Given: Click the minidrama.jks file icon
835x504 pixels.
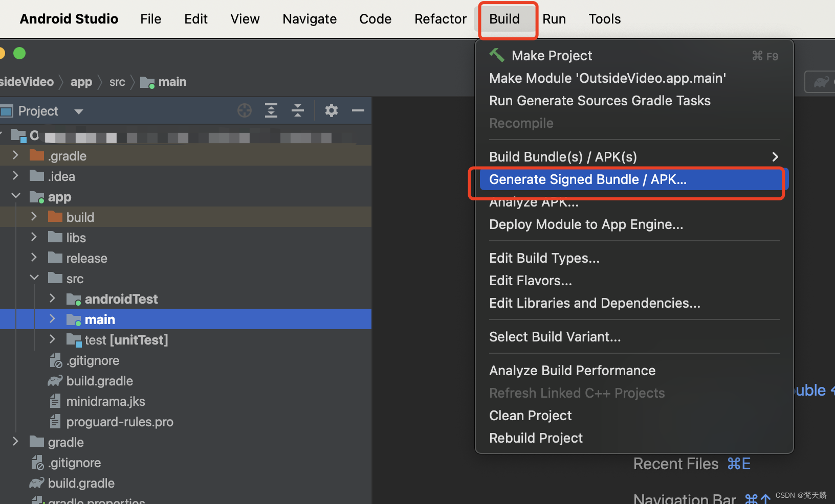Looking at the screenshot, I should 55,401.
